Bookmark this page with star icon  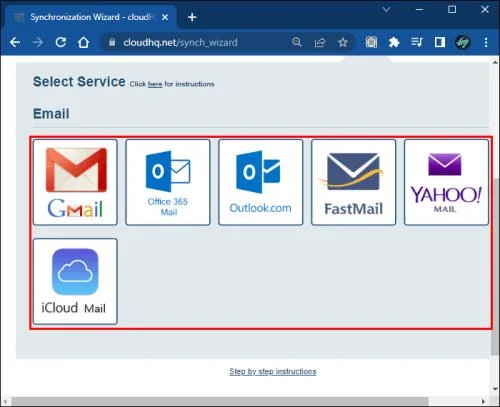pos(343,42)
